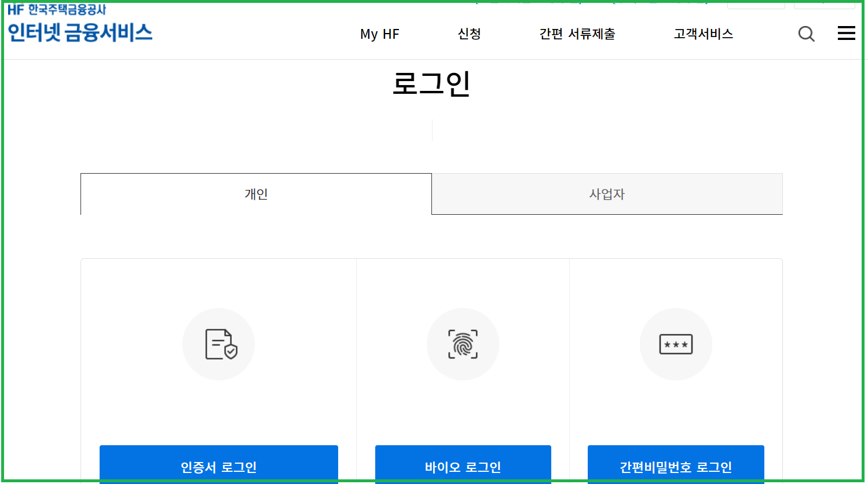Click the 인증서 로그인 button
The width and height of the screenshot is (868, 484).
pos(218,466)
